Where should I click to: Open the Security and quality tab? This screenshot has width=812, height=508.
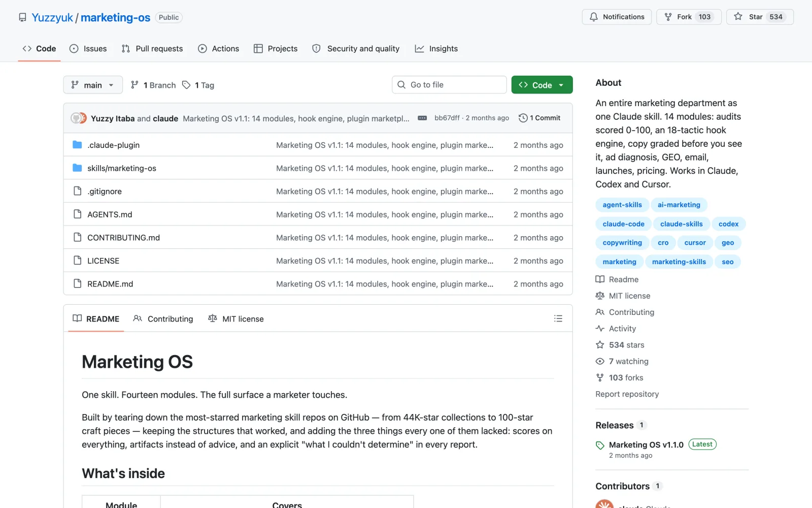point(356,49)
